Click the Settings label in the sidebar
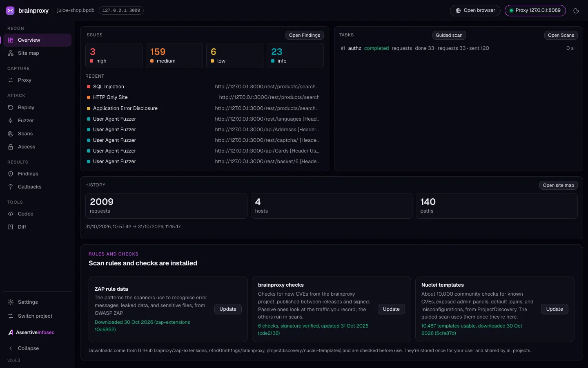The image size is (588, 368). click(x=28, y=302)
